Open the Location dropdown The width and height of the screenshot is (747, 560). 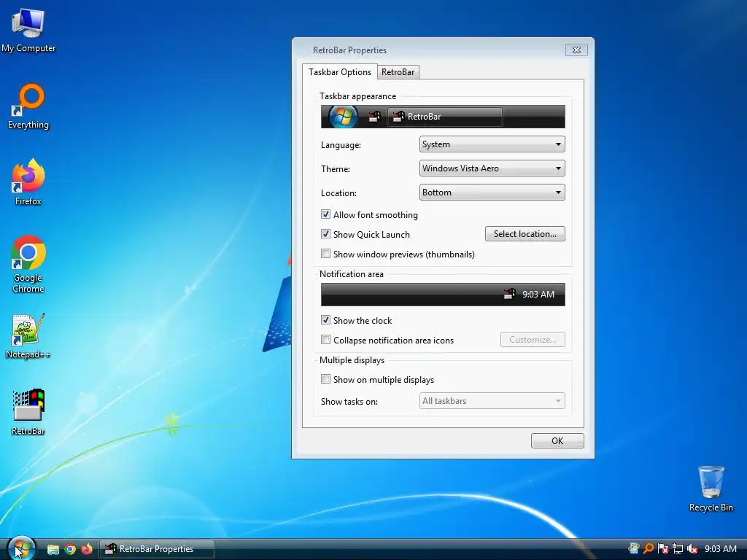click(x=492, y=192)
